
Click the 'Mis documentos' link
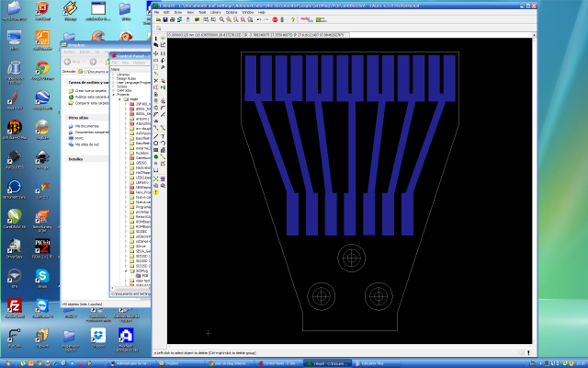click(86, 126)
